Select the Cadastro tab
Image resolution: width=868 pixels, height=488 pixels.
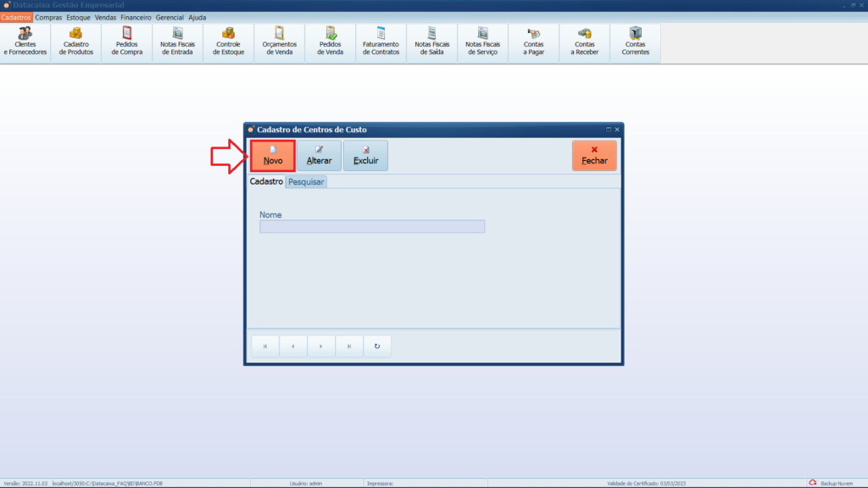pyautogui.click(x=266, y=181)
